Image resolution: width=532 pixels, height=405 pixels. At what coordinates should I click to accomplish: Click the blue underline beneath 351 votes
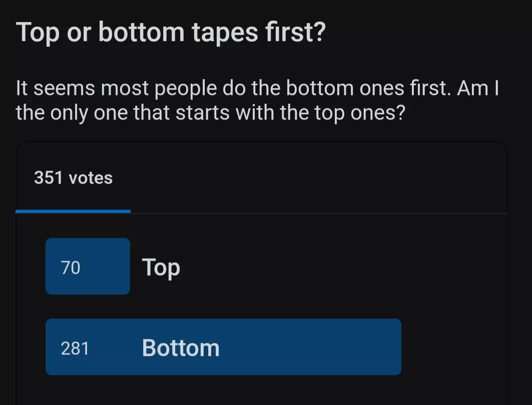[x=73, y=211]
